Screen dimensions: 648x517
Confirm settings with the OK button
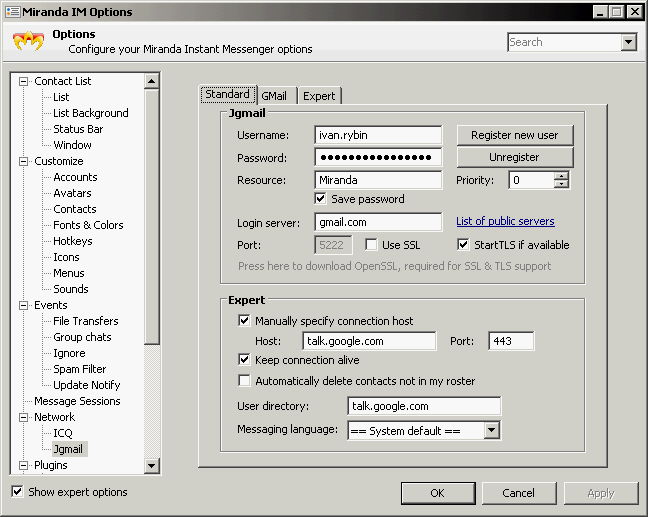click(x=438, y=493)
